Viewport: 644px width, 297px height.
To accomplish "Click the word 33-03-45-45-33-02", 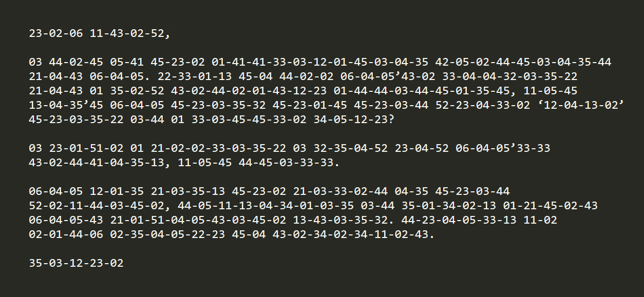I will pyautogui.click(x=249, y=120).
